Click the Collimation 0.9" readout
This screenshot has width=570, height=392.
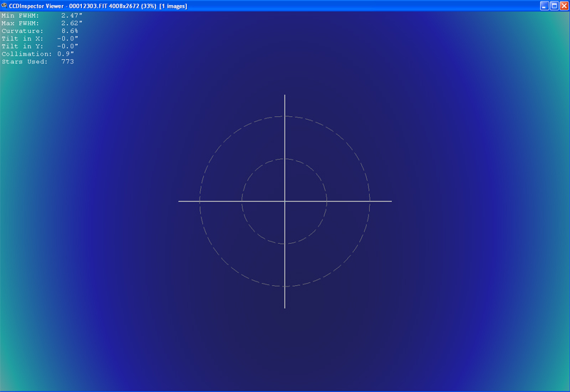(x=37, y=54)
